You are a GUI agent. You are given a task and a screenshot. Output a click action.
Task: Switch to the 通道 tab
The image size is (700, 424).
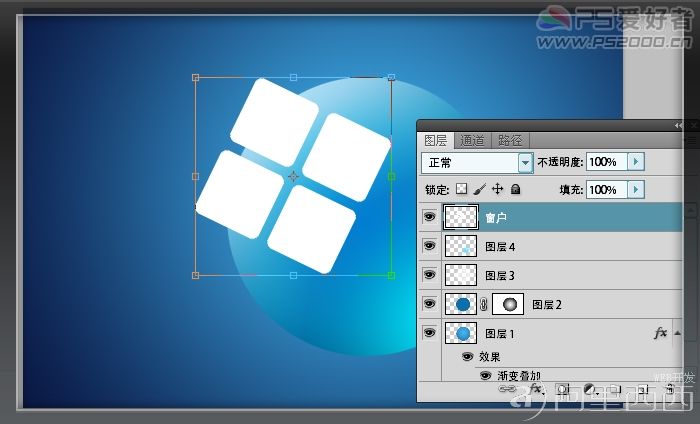point(472,141)
